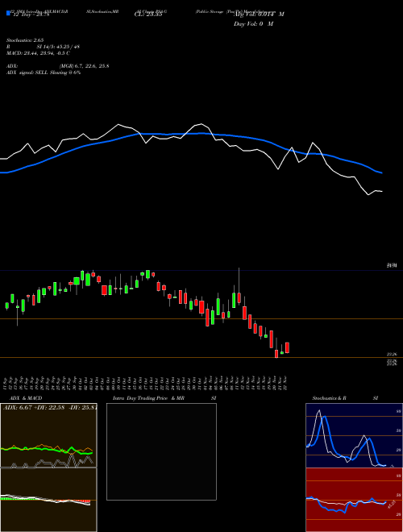Click the last red candlestick on the chart
Viewport: 403px width, 532px height.
tap(287, 347)
